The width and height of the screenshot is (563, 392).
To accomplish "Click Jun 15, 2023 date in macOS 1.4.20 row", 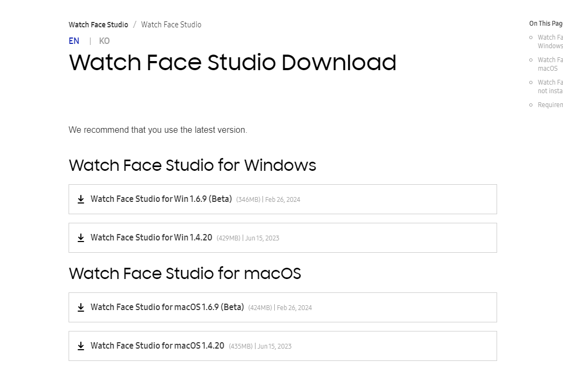I will pyautogui.click(x=274, y=346).
